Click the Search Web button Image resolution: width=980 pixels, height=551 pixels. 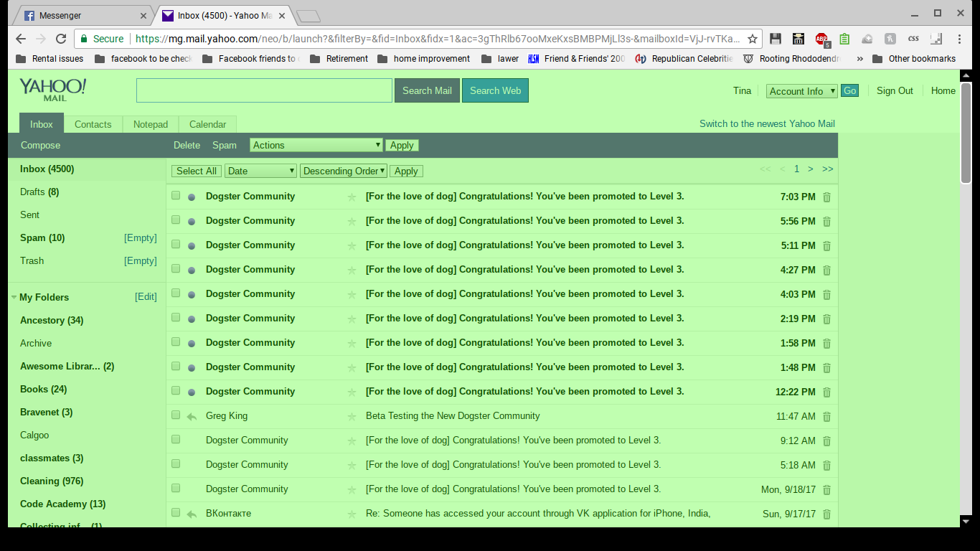(x=495, y=90)
